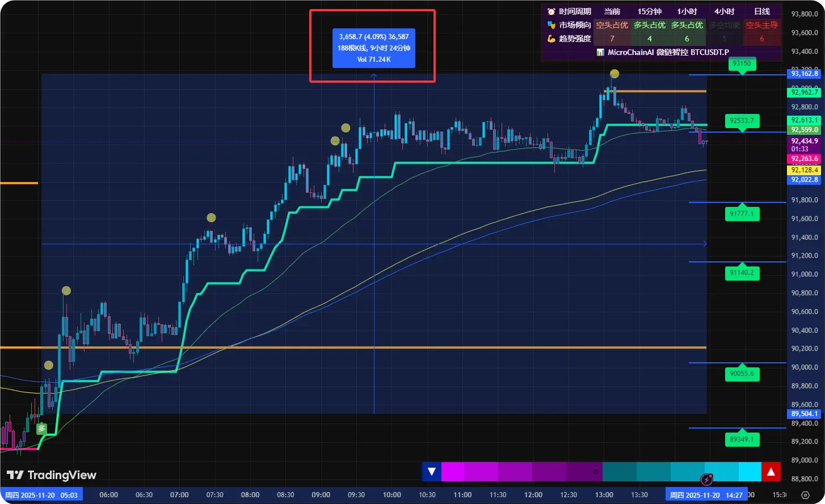825x504 pixels.
Task: Click the 当前 column header
Action: pyautogui.click(x=612, y=11)
